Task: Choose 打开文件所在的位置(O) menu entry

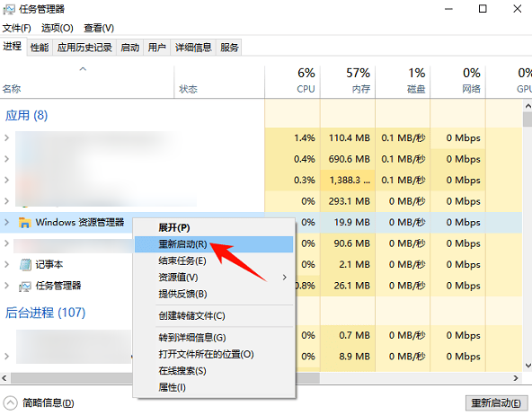Action: tap(214, 354)
